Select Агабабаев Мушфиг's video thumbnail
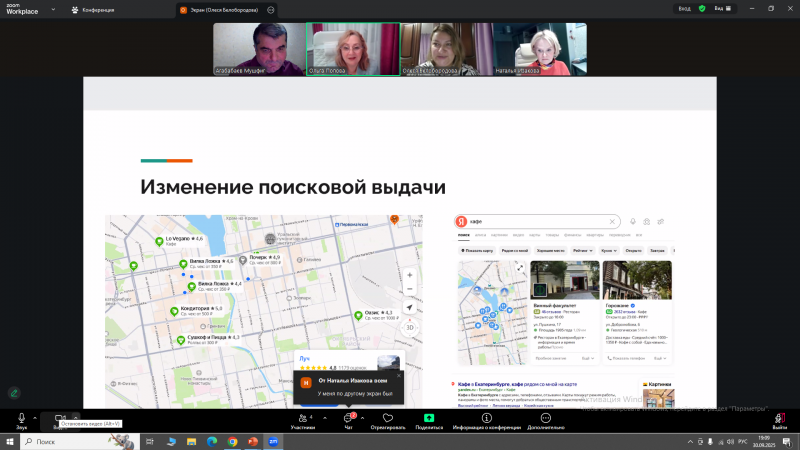 click(x=258, y=49)
